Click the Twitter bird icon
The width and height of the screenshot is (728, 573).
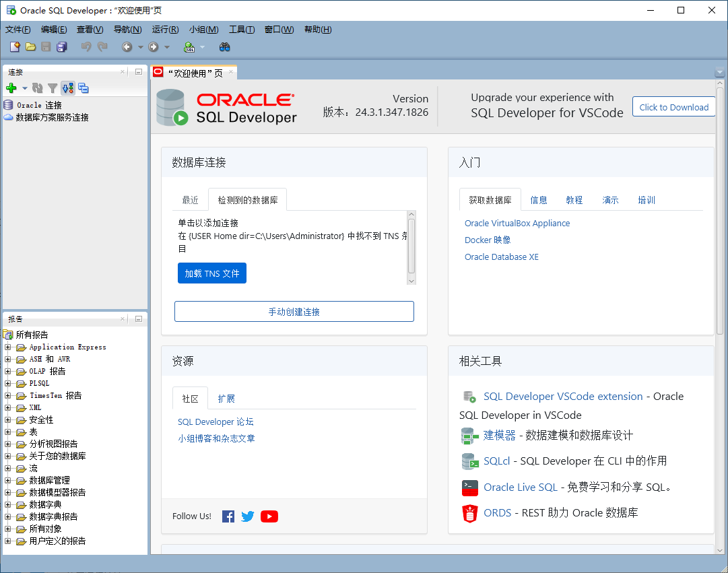[x=247, y=516]
